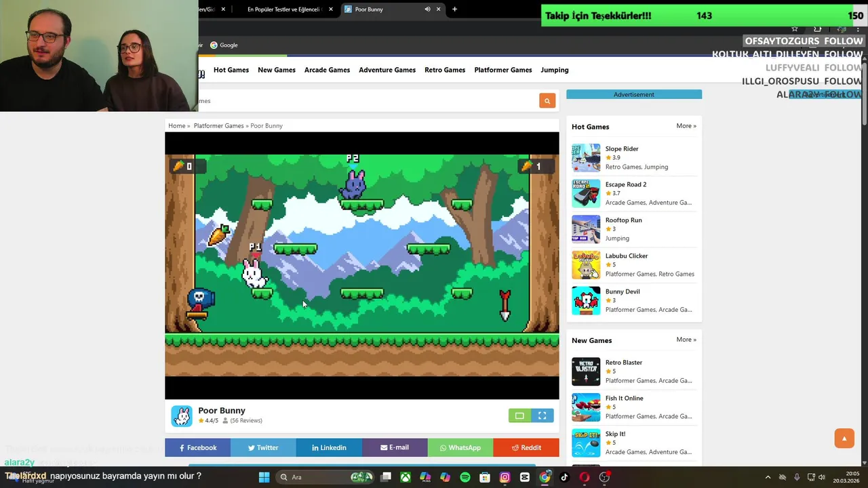Mute the Poor Bunny tab audio icon
This screenshot has width=868, height=488.
click(x=427, y=9)
